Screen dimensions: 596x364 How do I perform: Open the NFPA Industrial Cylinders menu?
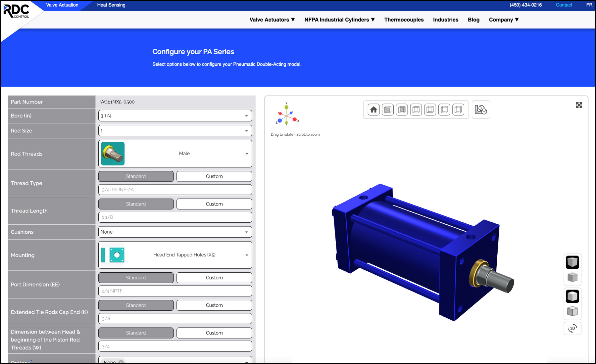click(340, 20)
